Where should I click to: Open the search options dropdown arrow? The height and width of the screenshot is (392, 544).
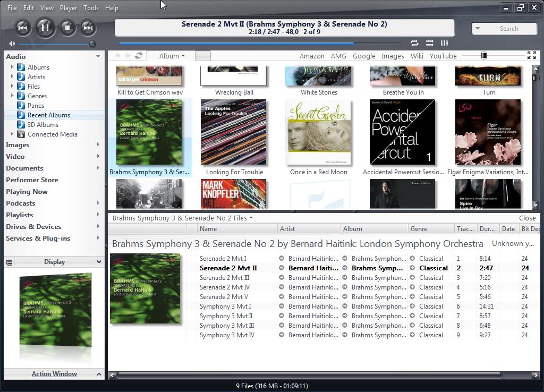click(478, 29)
